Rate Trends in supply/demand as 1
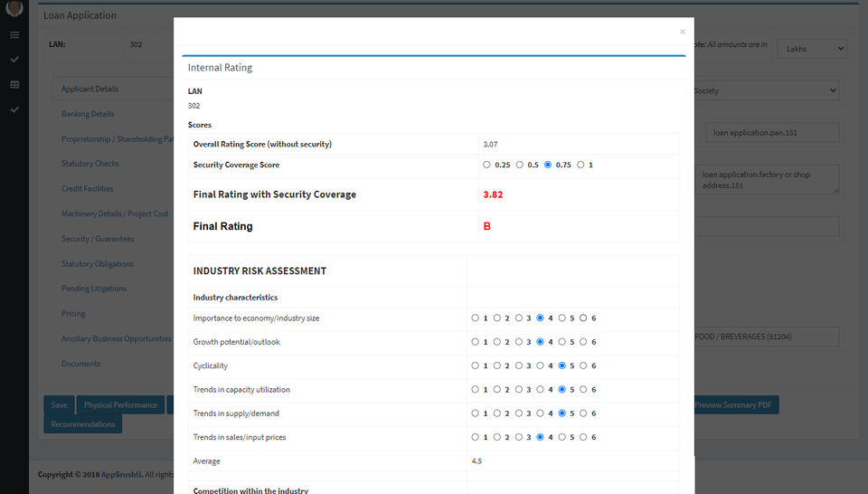This screenshot has width=868, height=494. tap(475, 413)
